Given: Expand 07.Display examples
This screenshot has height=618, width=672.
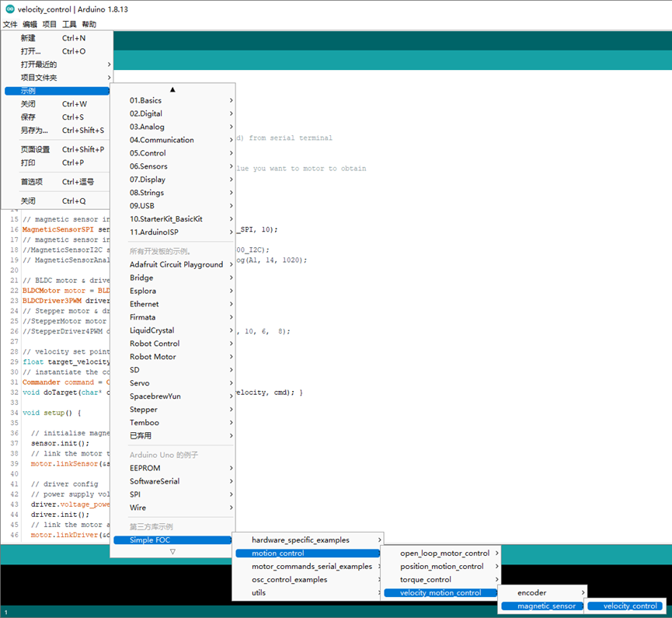Looking at the screenshot, I should pos(173,180).
